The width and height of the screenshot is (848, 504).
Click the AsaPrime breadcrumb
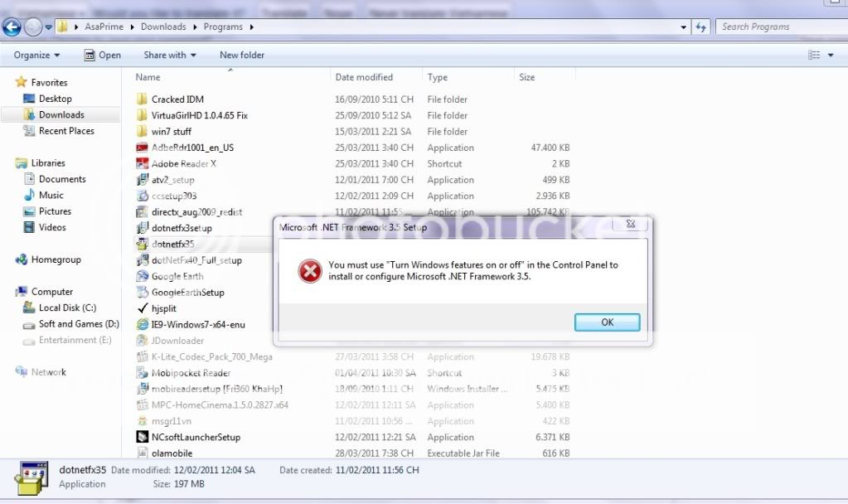point(104,27)
